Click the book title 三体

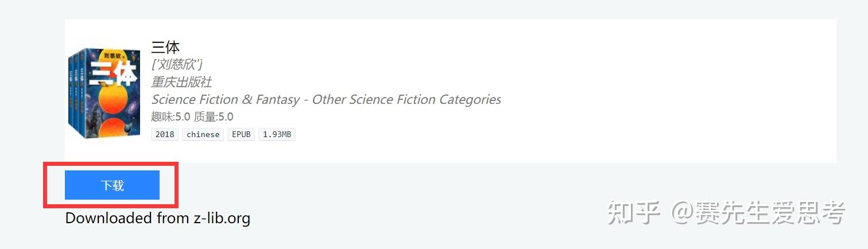(165, 47)
